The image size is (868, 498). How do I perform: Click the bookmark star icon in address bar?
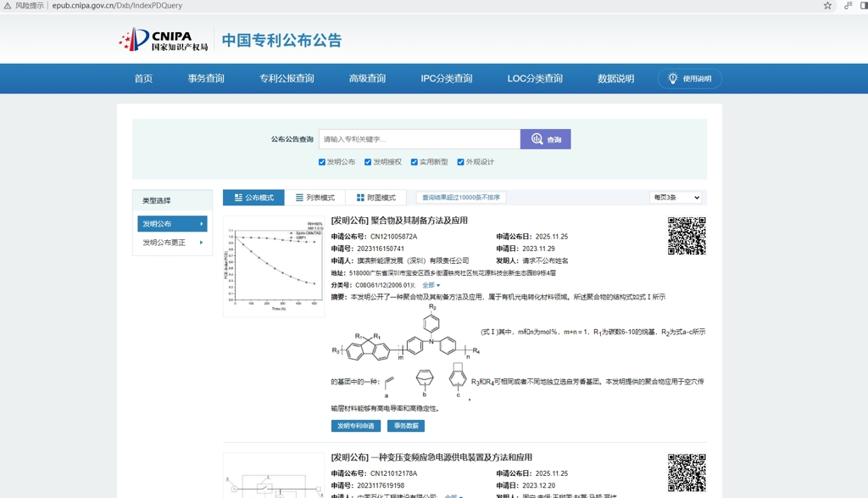click(827, 6)
